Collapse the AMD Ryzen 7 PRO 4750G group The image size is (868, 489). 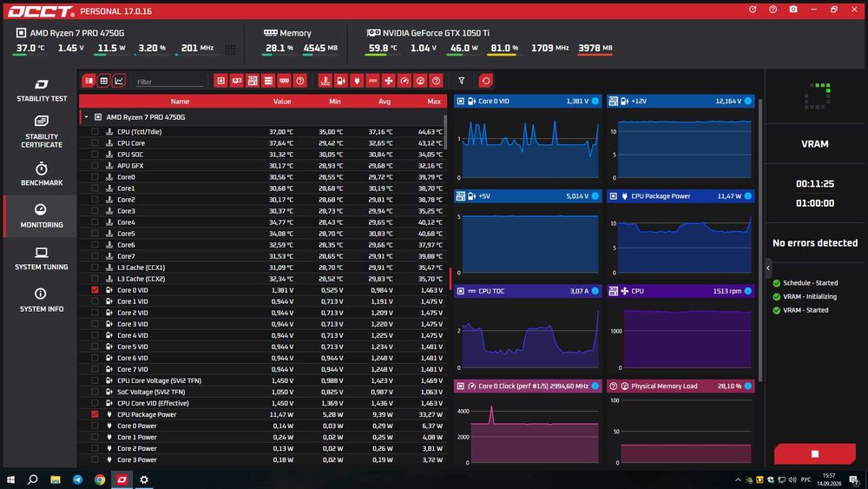point(86,117)
